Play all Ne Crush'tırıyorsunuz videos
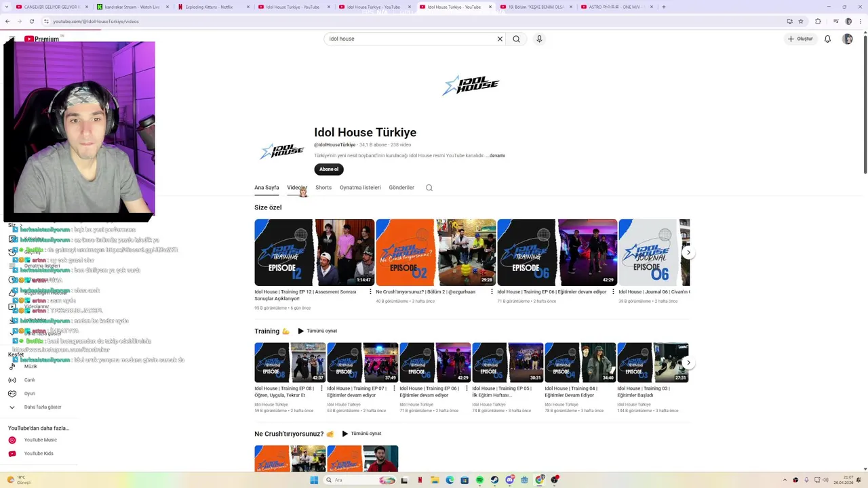868x488 pixels. pyautogui.click(x=361, y=434)
